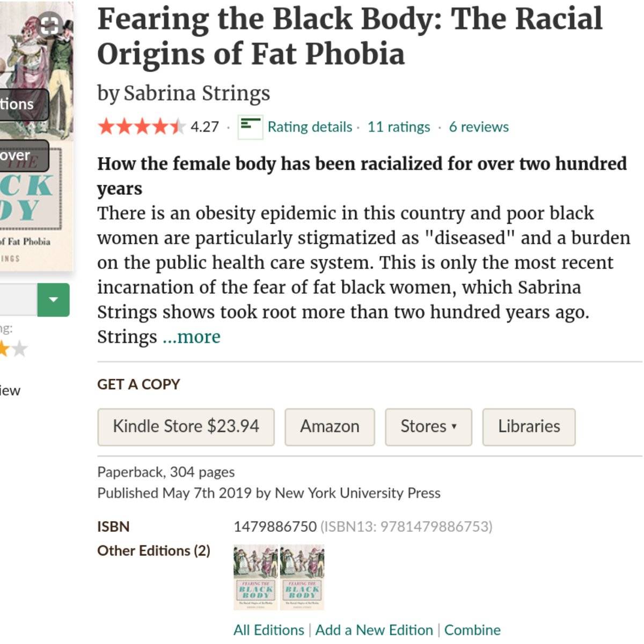Click the All Editions link

pyautogui.click(x=268, y=630)
